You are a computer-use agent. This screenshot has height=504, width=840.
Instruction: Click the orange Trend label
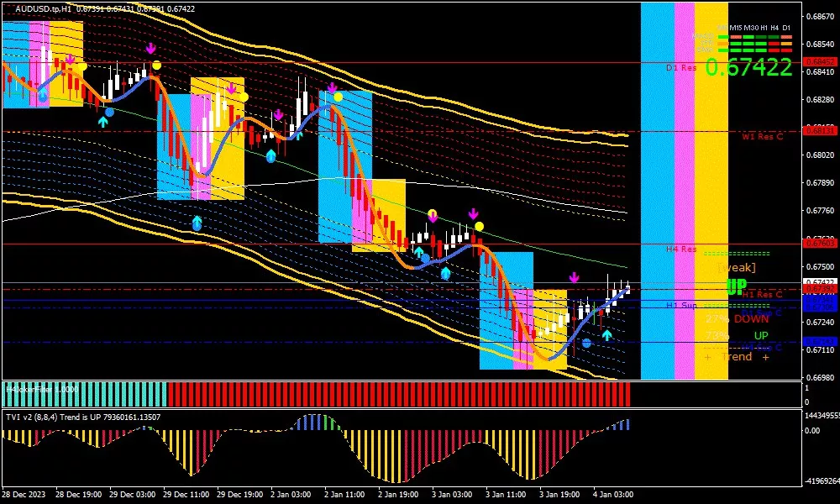pos(737,357)
